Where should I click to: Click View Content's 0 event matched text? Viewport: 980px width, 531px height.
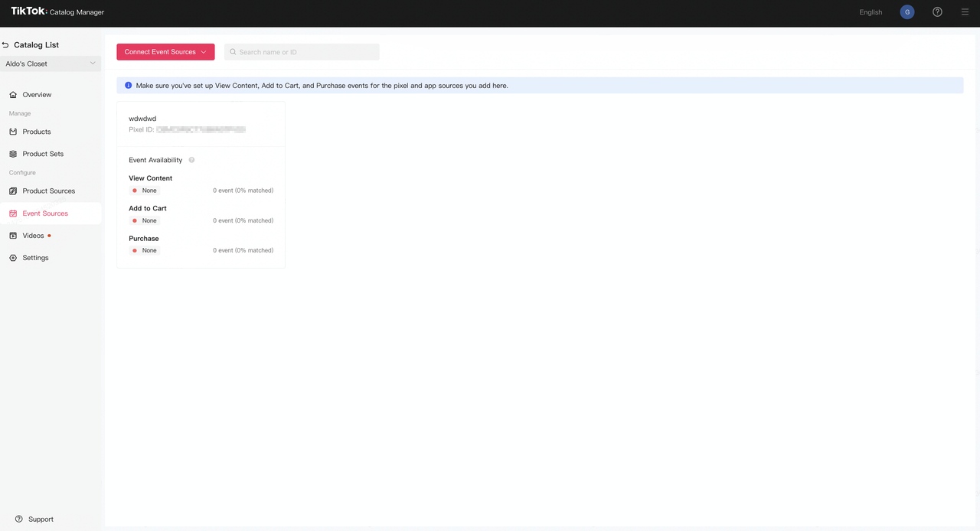(x=243, y=191)
